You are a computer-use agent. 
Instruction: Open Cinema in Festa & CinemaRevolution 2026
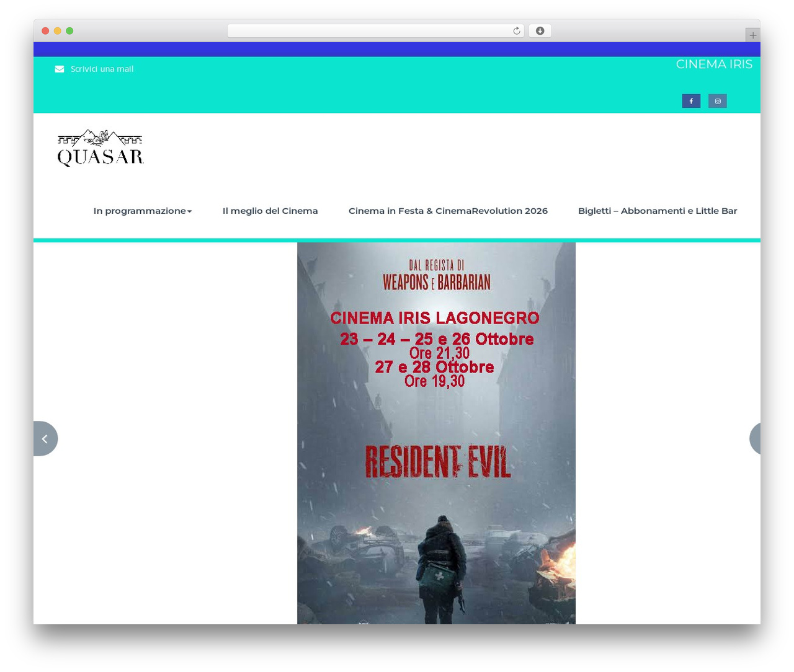[448, 211]
